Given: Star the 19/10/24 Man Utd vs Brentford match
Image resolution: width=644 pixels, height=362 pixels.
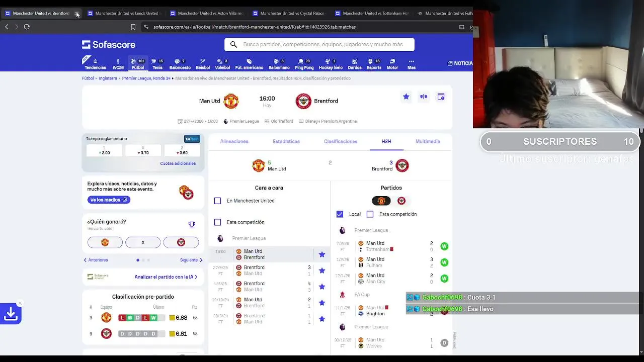Looking at the screenshot, I should tap(322, 303).
